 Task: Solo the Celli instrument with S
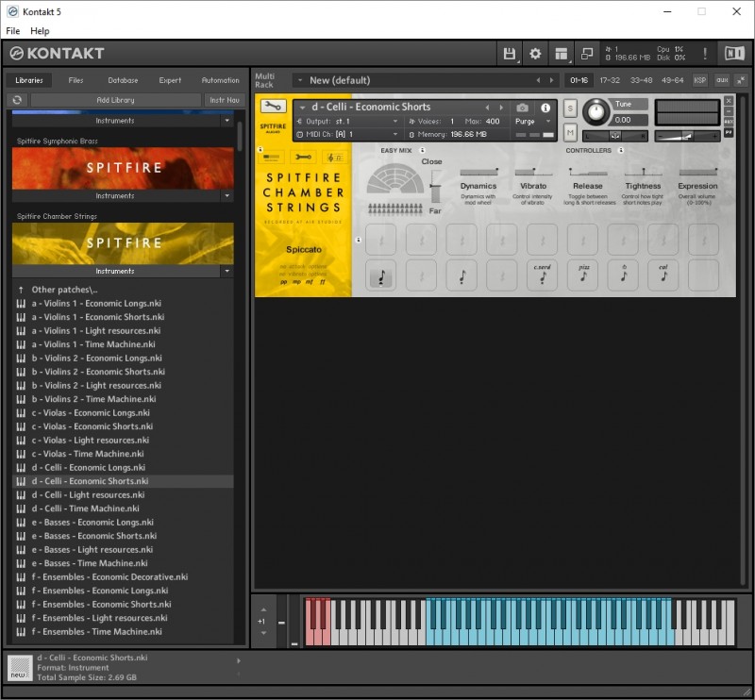point(570,108)
